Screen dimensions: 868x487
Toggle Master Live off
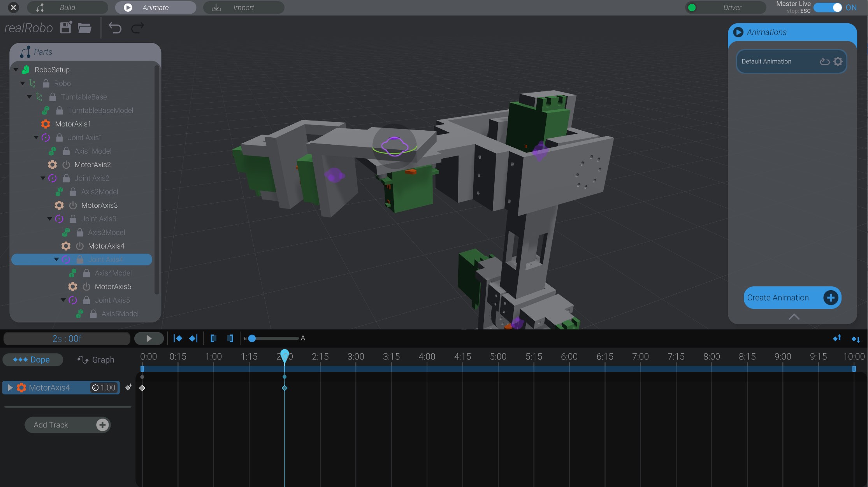point(828,7)
